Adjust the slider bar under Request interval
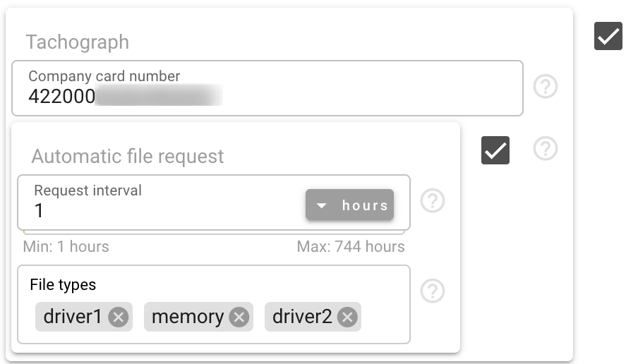 tap(214, 233)
